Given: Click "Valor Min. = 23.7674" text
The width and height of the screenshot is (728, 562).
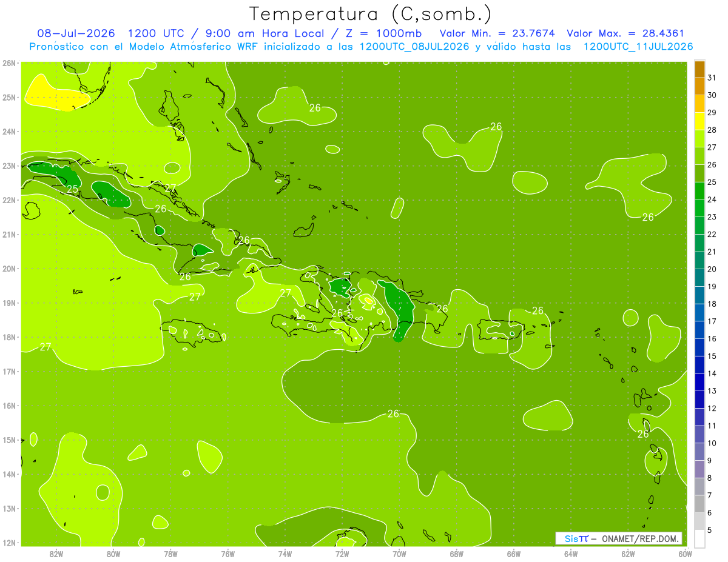Looking at the screenshot, I should click(497, 33).
